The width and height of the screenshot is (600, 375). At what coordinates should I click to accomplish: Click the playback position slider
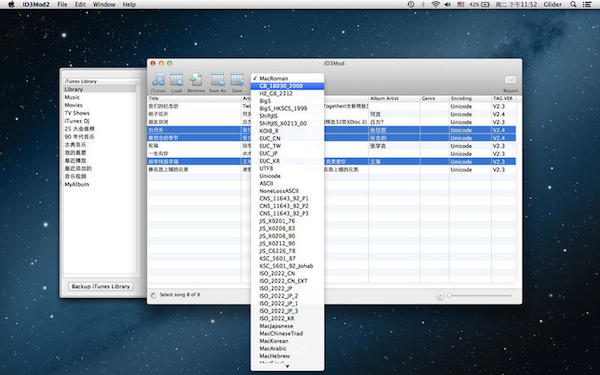(x=480, y=296)
